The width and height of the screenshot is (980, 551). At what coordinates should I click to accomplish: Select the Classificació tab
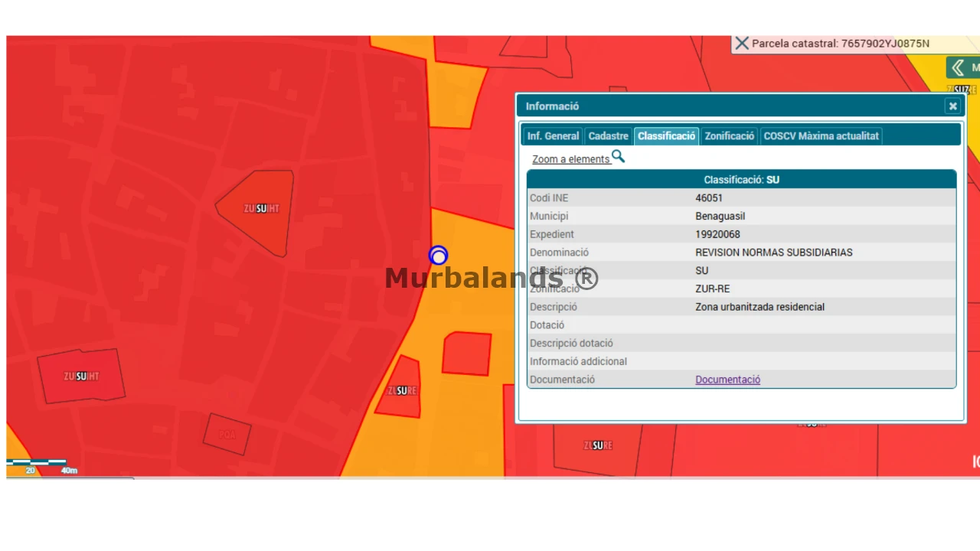pos(666,136)
